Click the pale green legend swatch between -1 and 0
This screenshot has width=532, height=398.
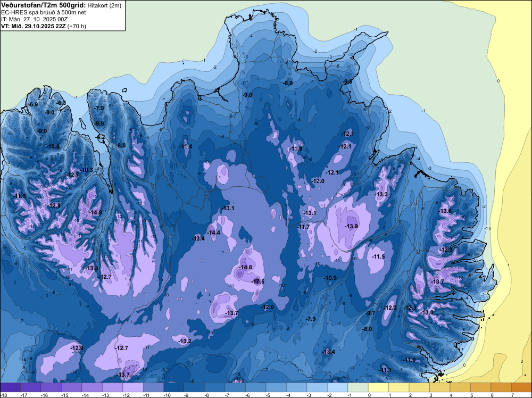[358, 387]
